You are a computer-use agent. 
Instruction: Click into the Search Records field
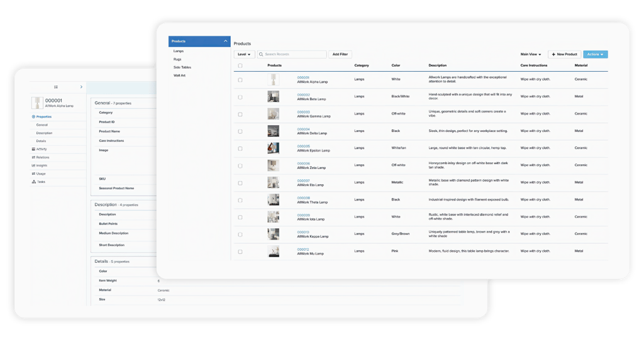[x=292, y=54]
